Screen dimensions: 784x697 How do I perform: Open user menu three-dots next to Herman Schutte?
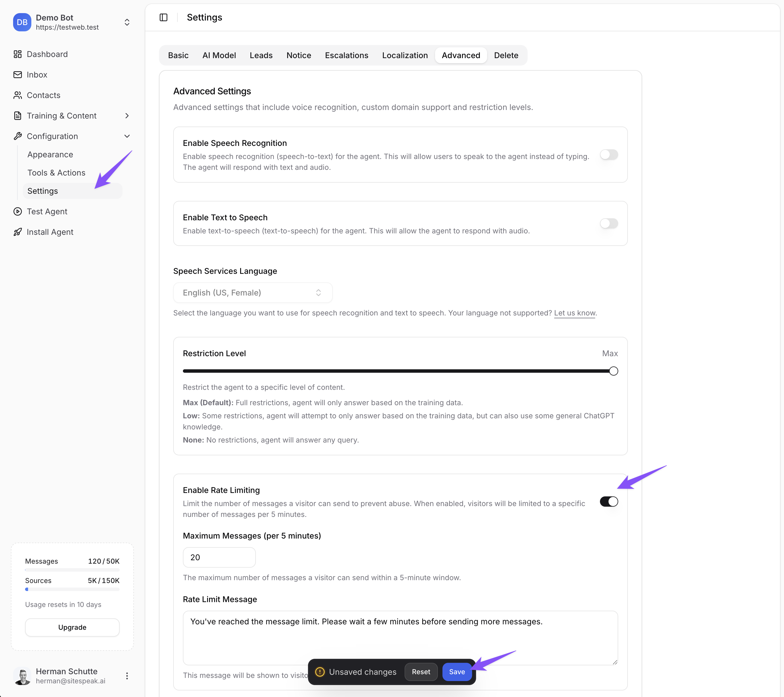(x=127, y=676)
